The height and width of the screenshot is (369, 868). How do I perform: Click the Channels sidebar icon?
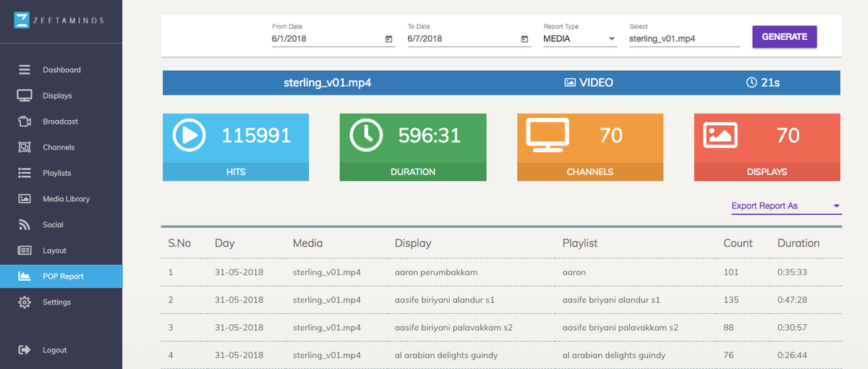click(x=25, y=148)
